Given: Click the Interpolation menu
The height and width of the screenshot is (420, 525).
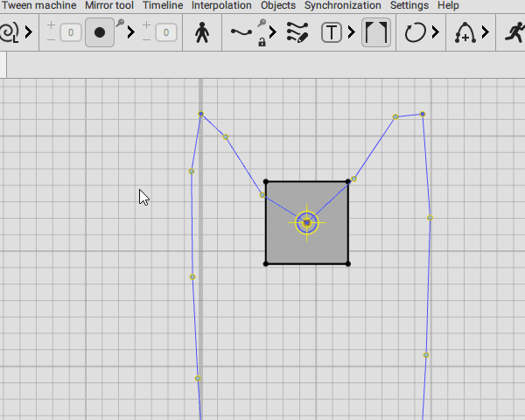Looking at the screenshot, I should point(221,5).
